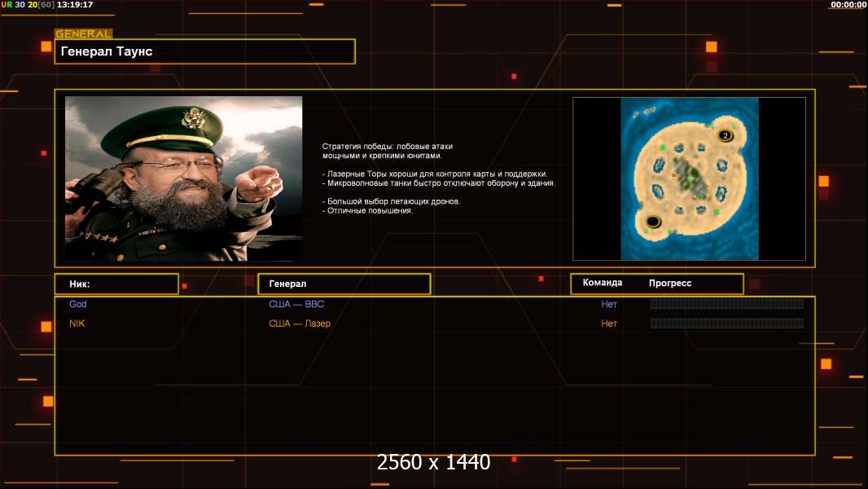Click NIK's loading progress bar
The image size is (868, 489).
click(727, 324)
